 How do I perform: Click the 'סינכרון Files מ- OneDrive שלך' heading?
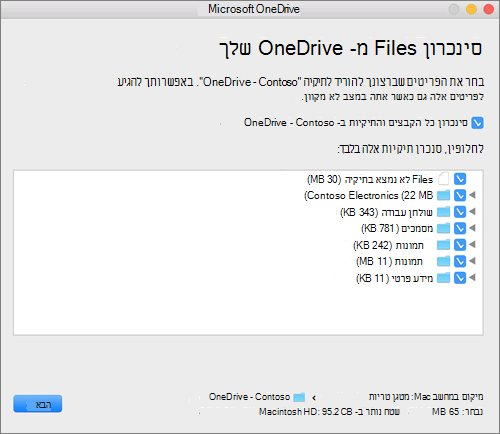click(351, 49)
